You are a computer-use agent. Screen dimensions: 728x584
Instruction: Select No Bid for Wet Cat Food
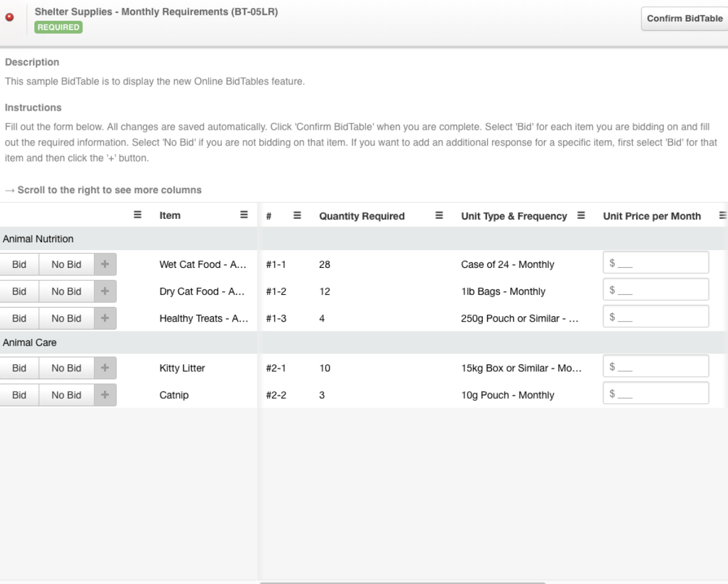click(x=67, y=264)
